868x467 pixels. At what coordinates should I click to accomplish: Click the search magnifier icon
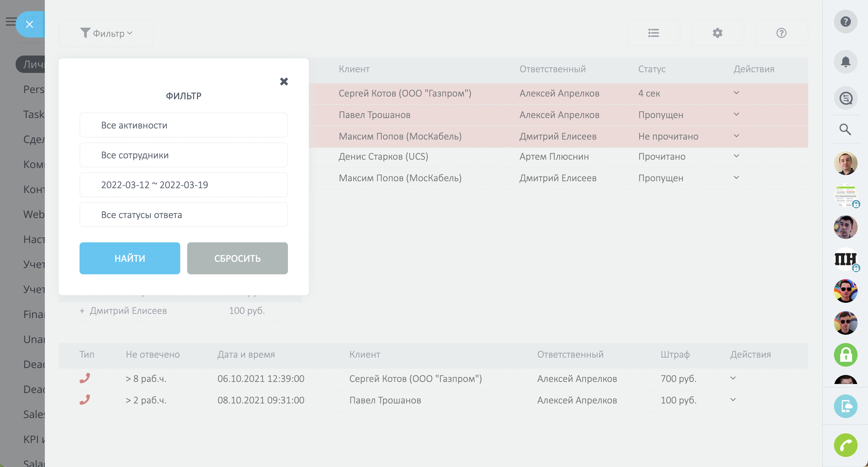[845, 130]
